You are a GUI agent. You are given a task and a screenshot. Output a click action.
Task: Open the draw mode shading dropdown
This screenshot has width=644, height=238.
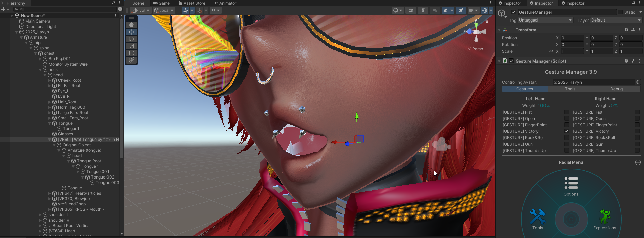coord(398,10)
